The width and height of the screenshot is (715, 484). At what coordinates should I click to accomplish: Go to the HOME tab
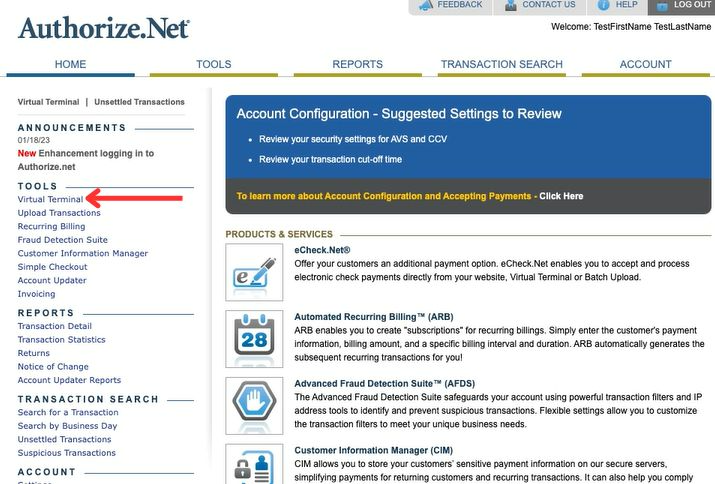point(70,64)
